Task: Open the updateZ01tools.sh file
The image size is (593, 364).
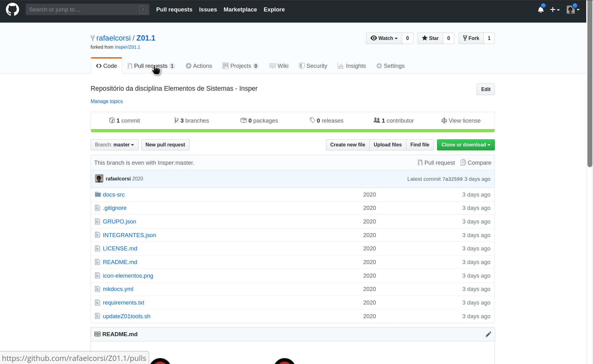Action: pyautogui.click(x=126, y=316)
